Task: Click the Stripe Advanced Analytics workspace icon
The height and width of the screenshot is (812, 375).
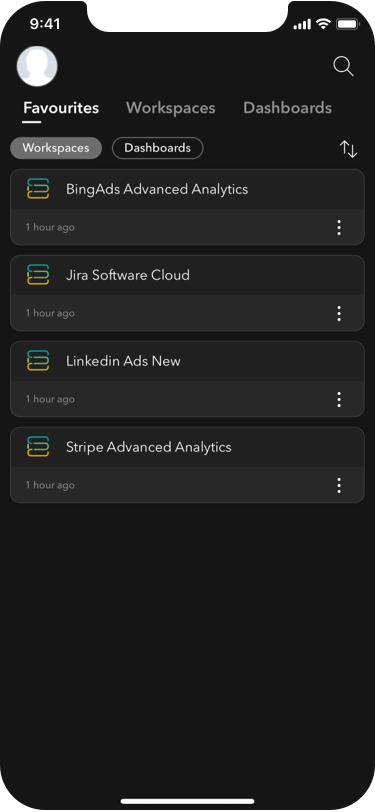Action: (x=38, y=446)
